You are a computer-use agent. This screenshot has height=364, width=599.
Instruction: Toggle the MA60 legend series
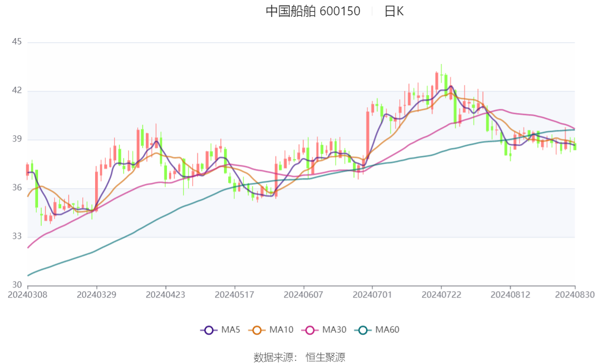point(377,330)
